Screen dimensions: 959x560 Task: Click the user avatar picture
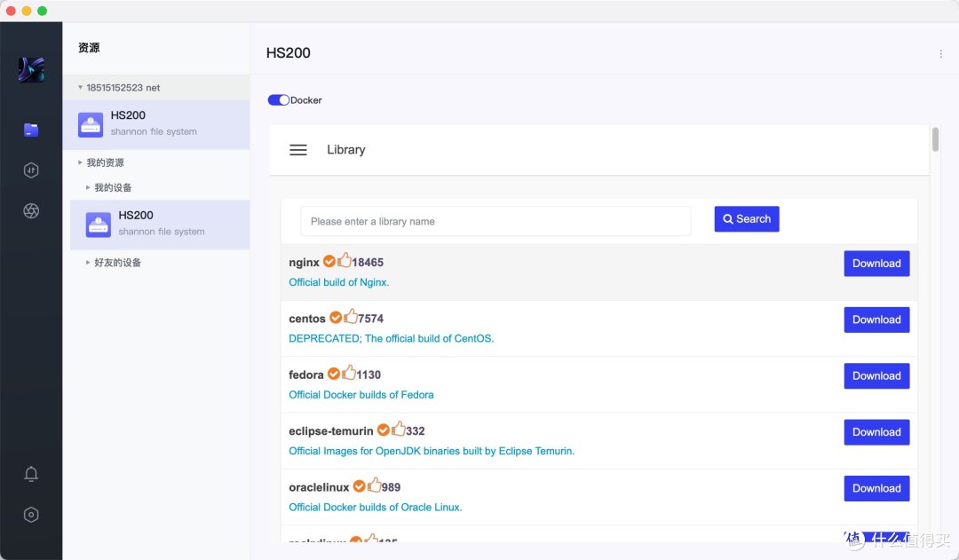[31, 70]
